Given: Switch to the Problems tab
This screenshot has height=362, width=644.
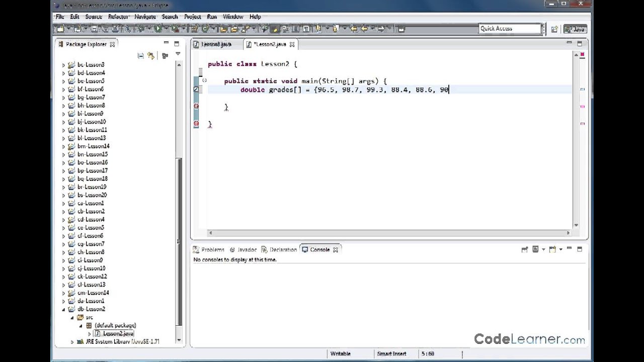Looking at the screenshot, I should tap(209, 249).
